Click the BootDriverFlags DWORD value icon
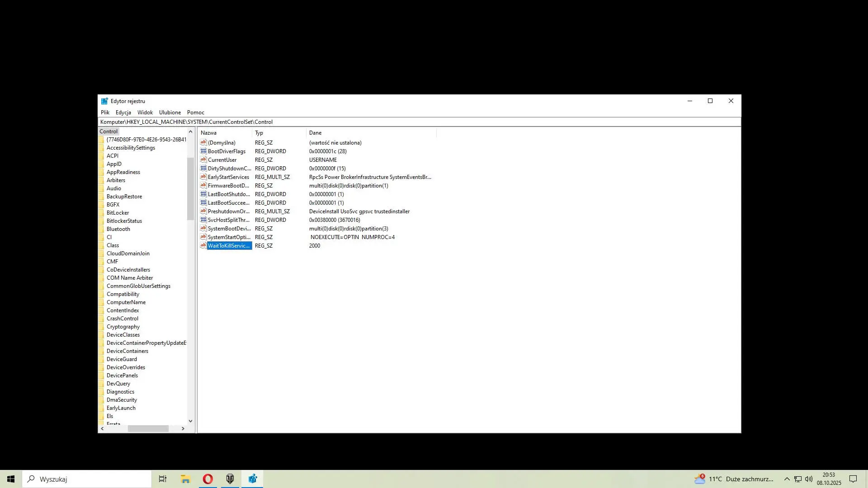This screenshot has height=488, width=868. point(203,151)
